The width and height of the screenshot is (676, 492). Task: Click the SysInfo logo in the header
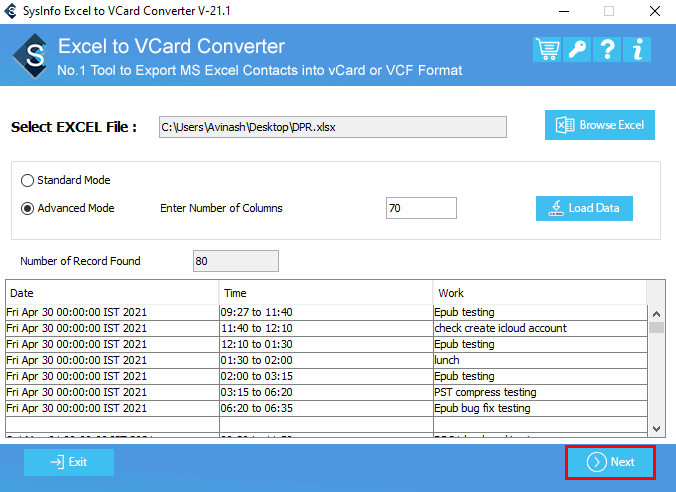pos(31,56)
